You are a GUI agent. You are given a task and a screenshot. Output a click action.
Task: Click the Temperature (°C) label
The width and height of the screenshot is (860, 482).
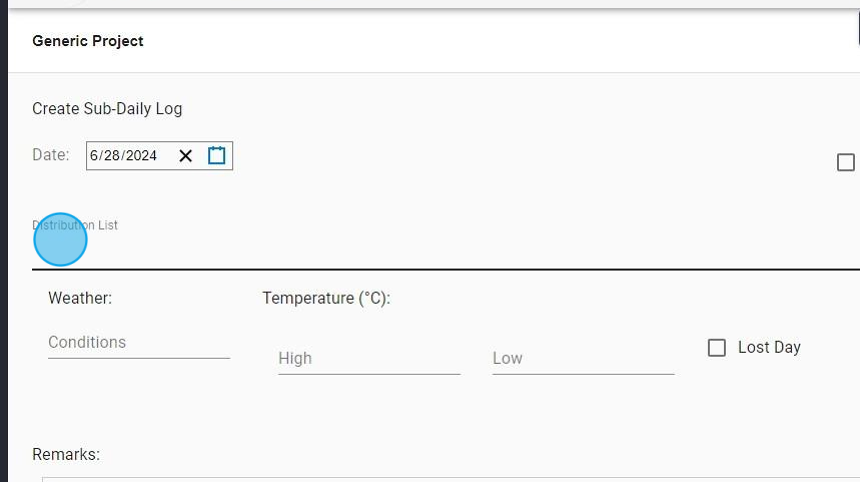pyautogui.click(x=326, y=298)
